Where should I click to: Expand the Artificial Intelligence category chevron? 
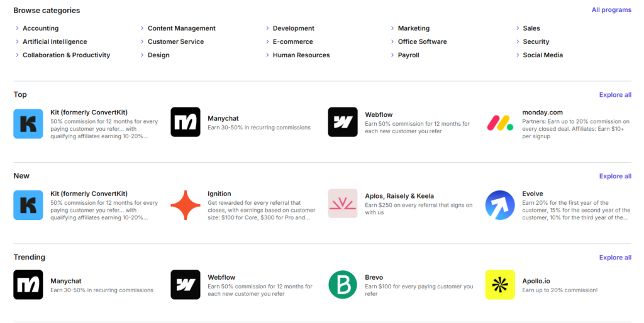point(17,41)
